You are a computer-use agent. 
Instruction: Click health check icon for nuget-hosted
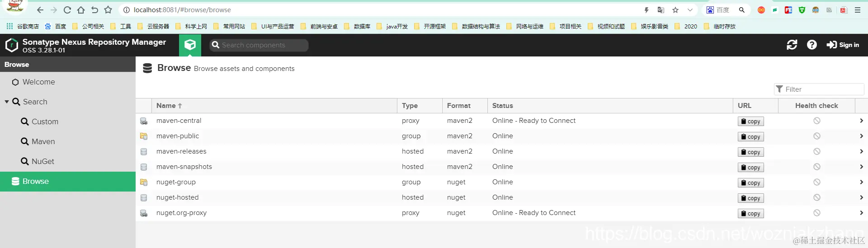click(817, 197)
